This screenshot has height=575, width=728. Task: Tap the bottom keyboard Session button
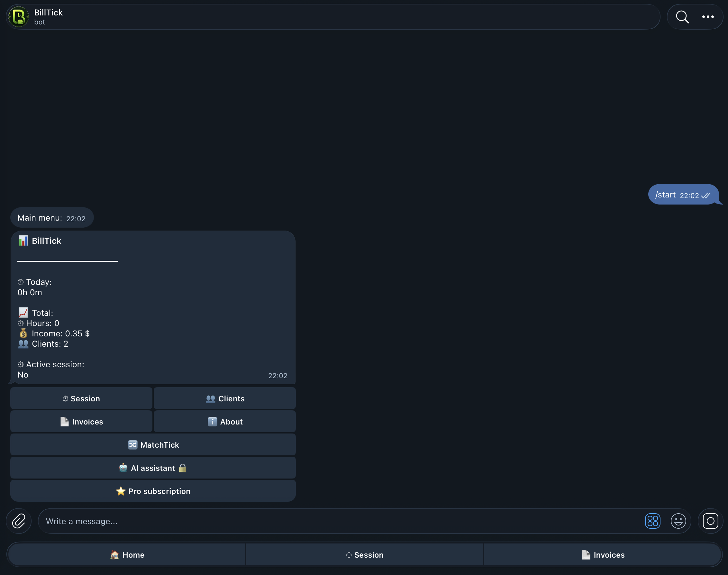pyautogui.click(x=365, y=555)
